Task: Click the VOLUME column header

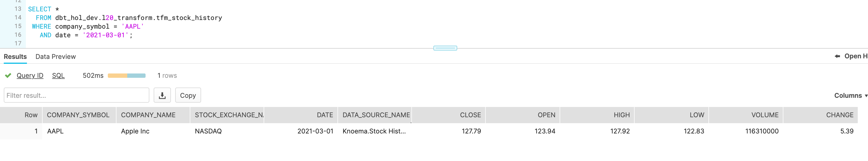Action: (x=764, y=115)
